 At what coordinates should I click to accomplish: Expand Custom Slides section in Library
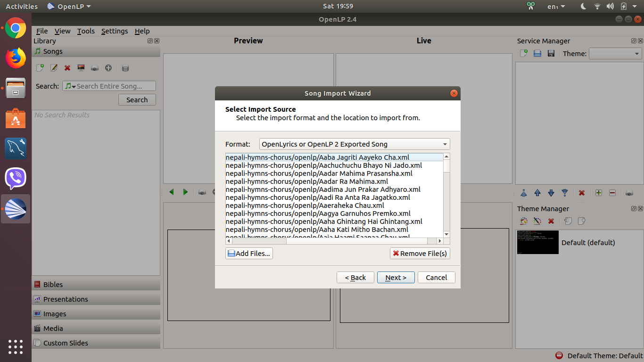[96, 343]
